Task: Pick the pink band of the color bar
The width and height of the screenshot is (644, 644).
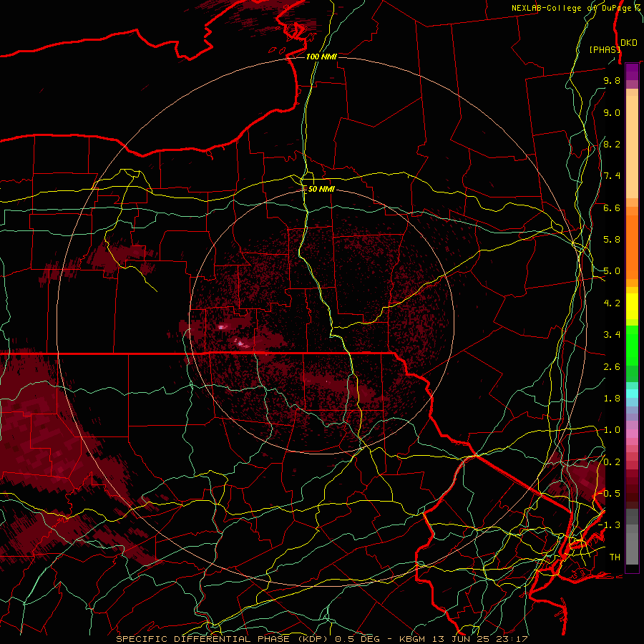Action: (632, 434)
